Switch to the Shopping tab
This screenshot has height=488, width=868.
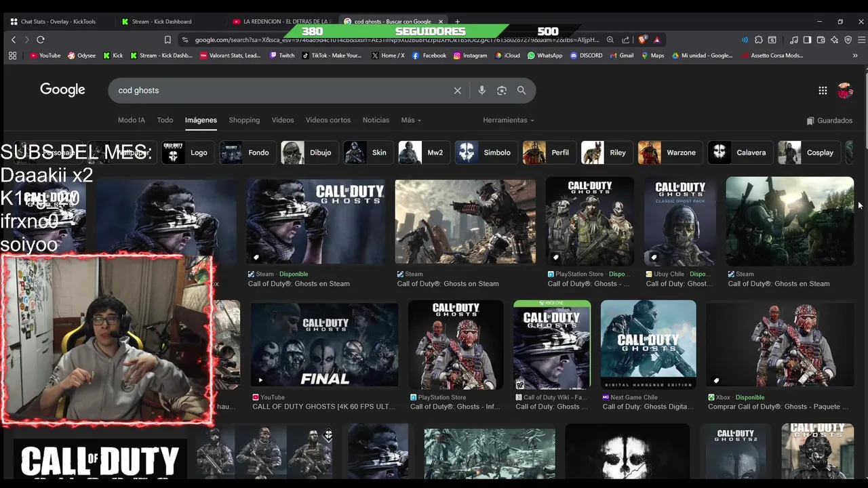(244, 120)
